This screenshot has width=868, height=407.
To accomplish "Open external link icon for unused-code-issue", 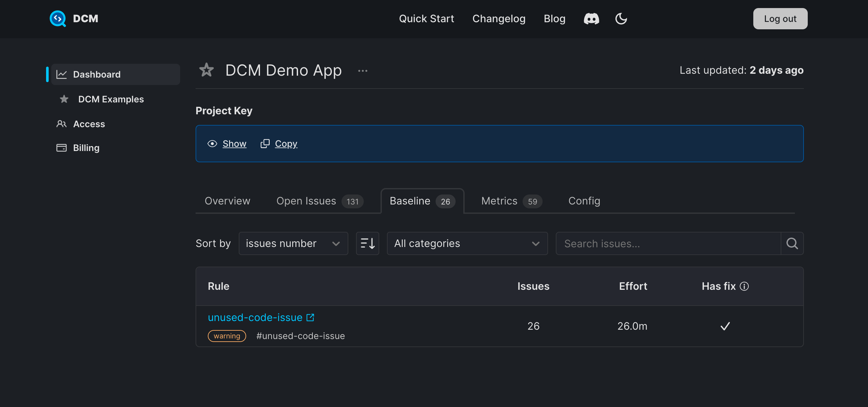I will (310, 317).
